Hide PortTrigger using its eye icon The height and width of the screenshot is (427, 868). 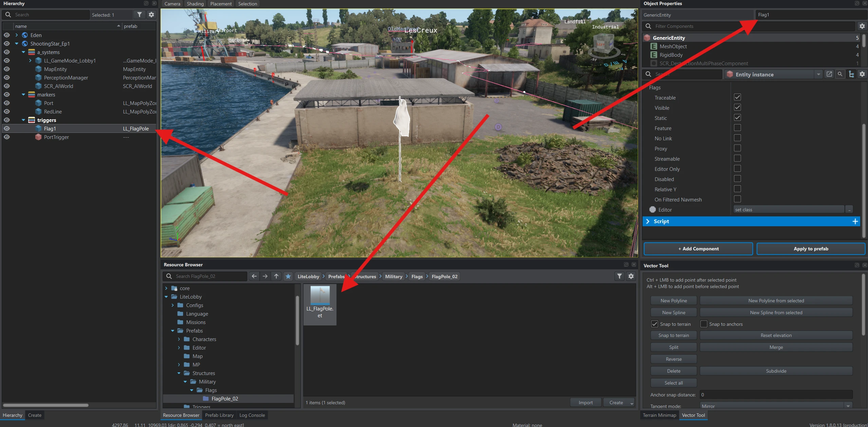click(x=7, y=137)
